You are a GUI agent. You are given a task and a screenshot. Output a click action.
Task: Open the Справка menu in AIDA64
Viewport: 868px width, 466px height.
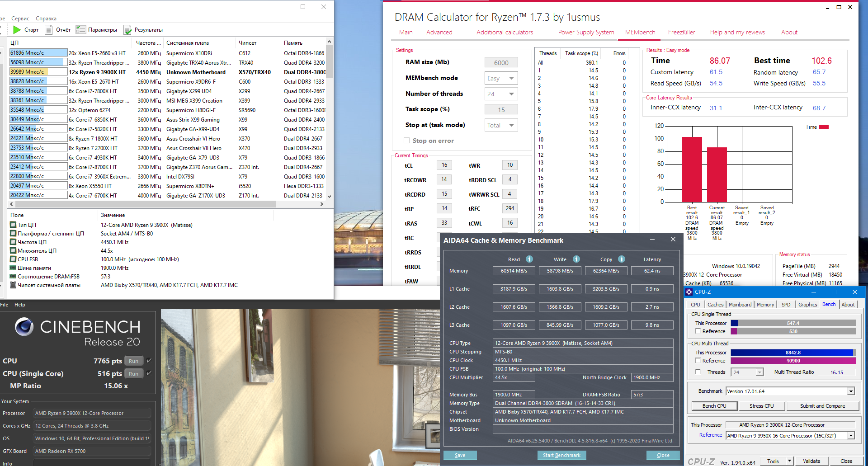[x=46, y=19]
